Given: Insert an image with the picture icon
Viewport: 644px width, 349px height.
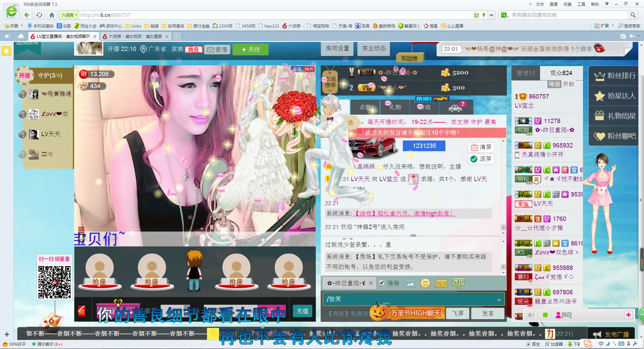Looking at the screenshot, I should tap(410, 283).
